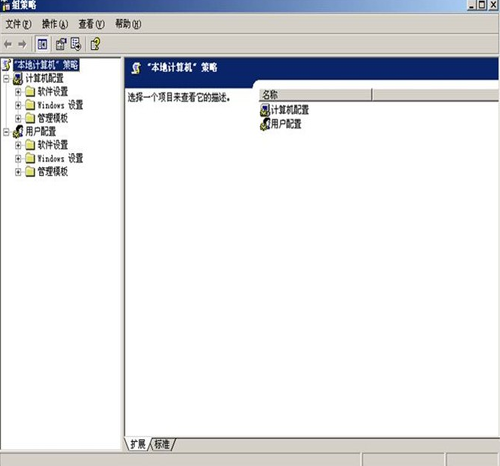Image resolution: width=500 pixels, height=466 pixels.
Task: Click folder icon of 软件设置 under 用户配置
Action: [30, 145]
